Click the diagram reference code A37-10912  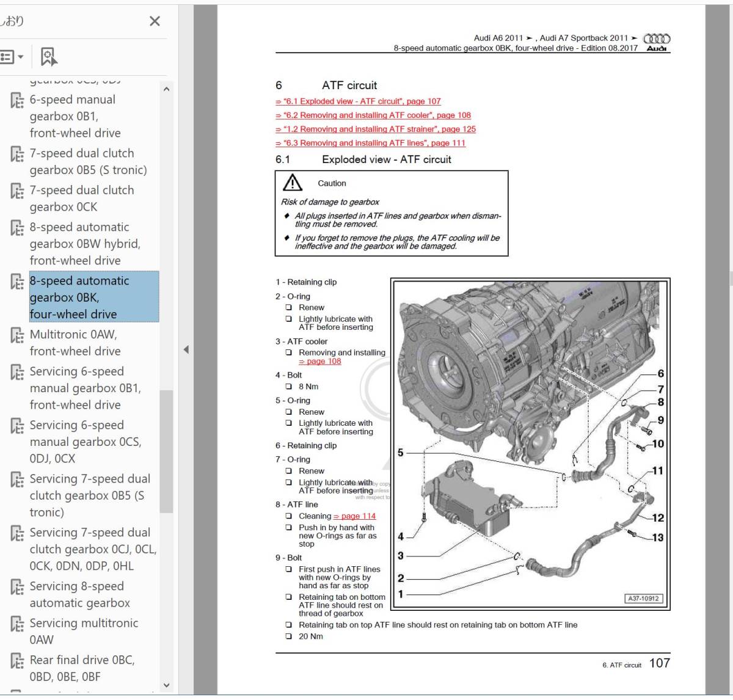point(644,599)
